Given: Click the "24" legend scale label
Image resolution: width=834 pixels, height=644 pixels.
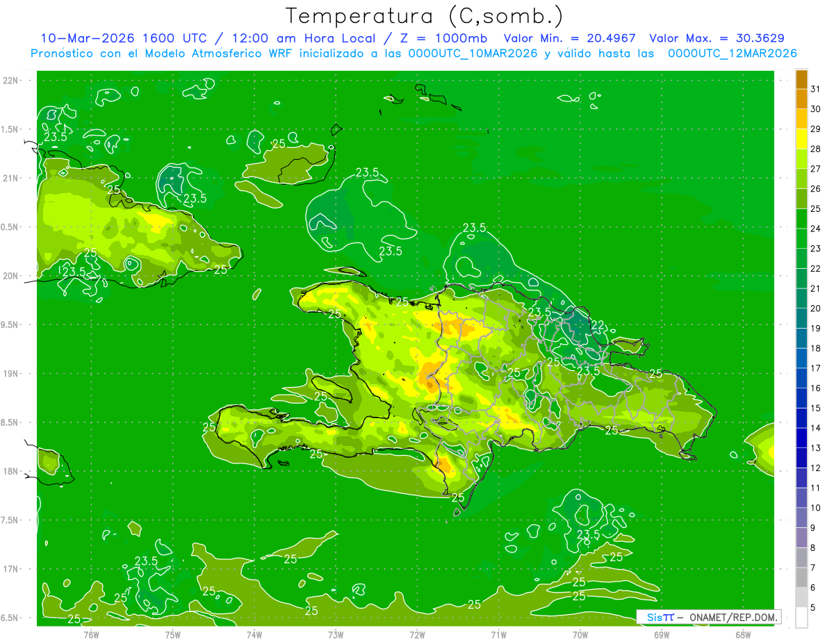Looking at the screenshot, I should click(817, 229).
